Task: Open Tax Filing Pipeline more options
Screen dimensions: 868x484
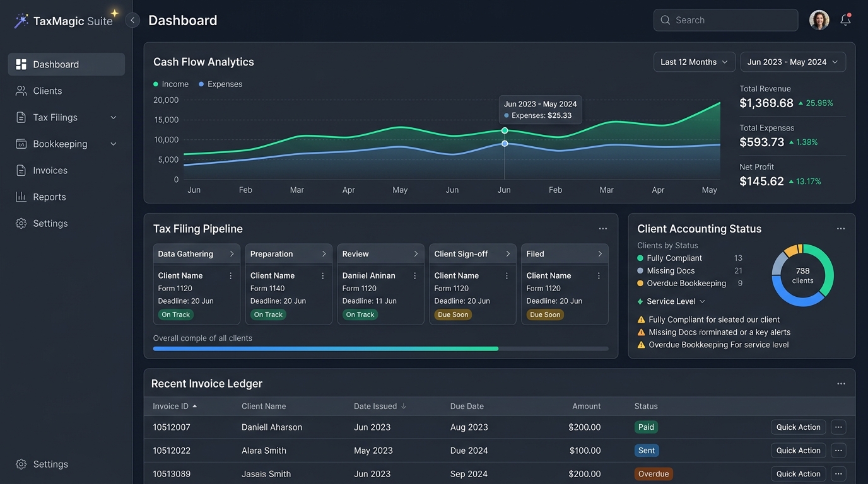Action: coord(603,229)
